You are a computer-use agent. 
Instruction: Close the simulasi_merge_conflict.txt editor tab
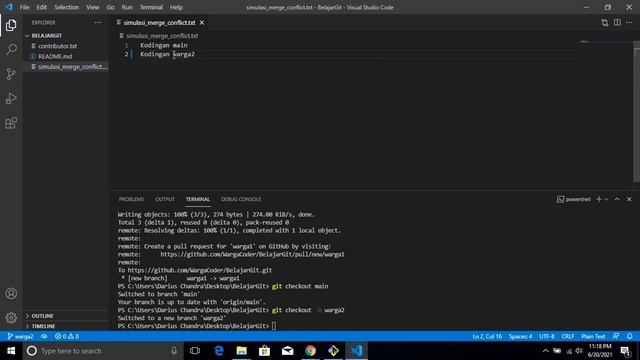click(x=202, y=22)
